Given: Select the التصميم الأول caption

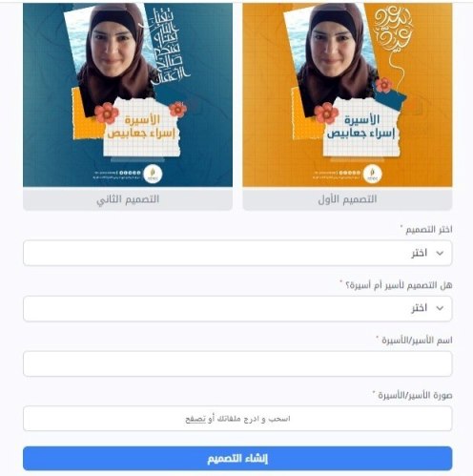Looking at the screenshot, I should tap(347, 199).
